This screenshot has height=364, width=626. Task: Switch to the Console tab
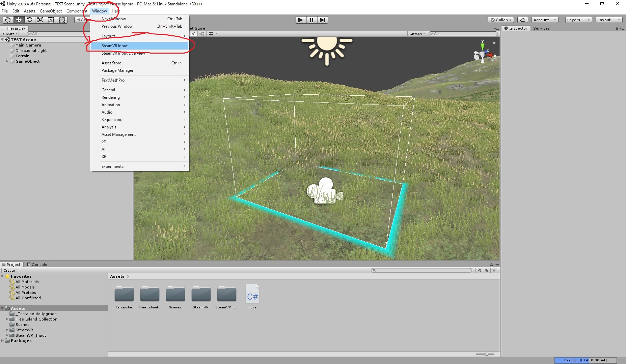39,264
